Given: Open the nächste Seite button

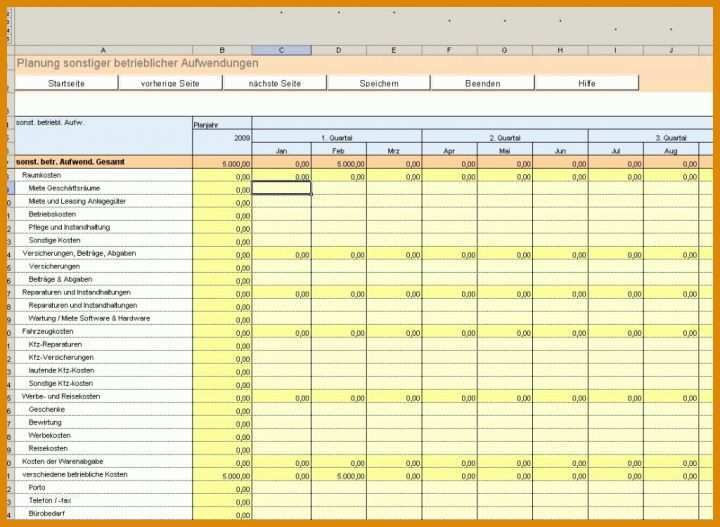Looking at the screenshot, I should tap(275, 83).
